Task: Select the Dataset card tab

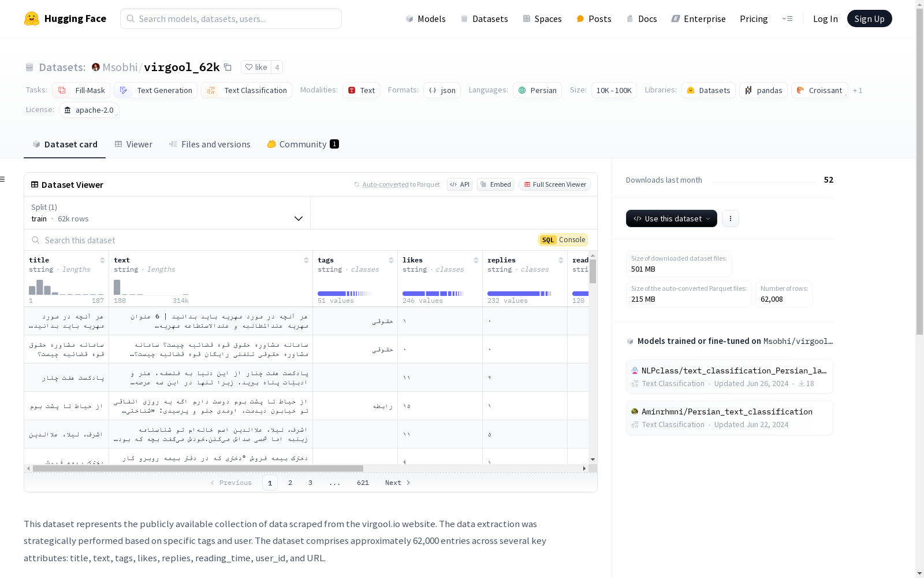Action: pyautogui.click(x=65, y=144)
